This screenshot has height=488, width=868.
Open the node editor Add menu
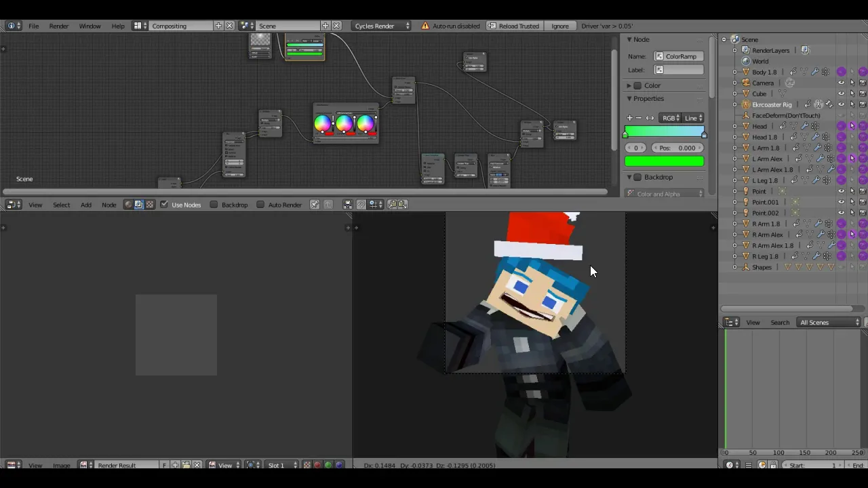point(86,205)
